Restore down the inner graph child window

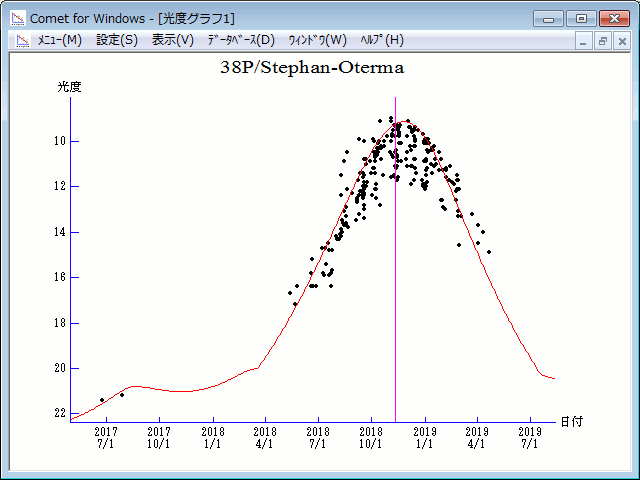(603, 41)
